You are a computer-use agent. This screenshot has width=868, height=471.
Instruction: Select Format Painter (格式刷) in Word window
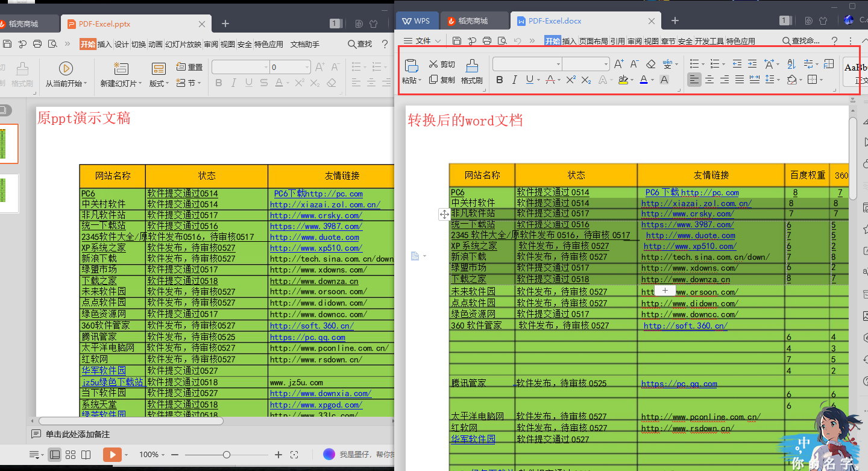click(472, 72)
